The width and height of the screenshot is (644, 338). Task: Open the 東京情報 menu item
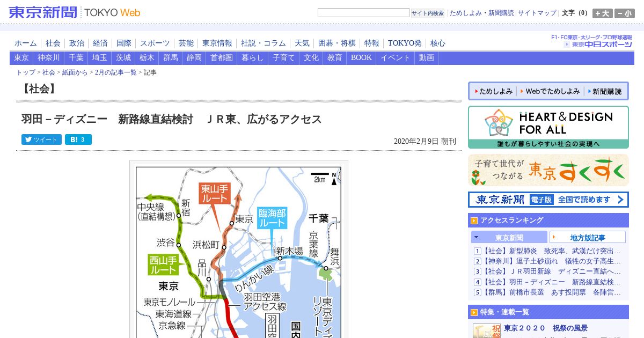click(x=217, y=43)
